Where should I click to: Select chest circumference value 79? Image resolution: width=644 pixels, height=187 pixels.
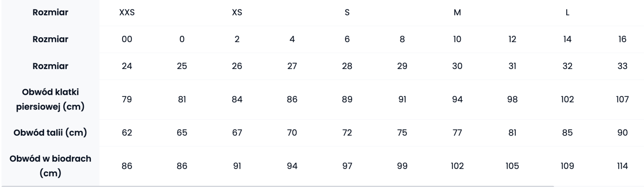coord(127,99)
